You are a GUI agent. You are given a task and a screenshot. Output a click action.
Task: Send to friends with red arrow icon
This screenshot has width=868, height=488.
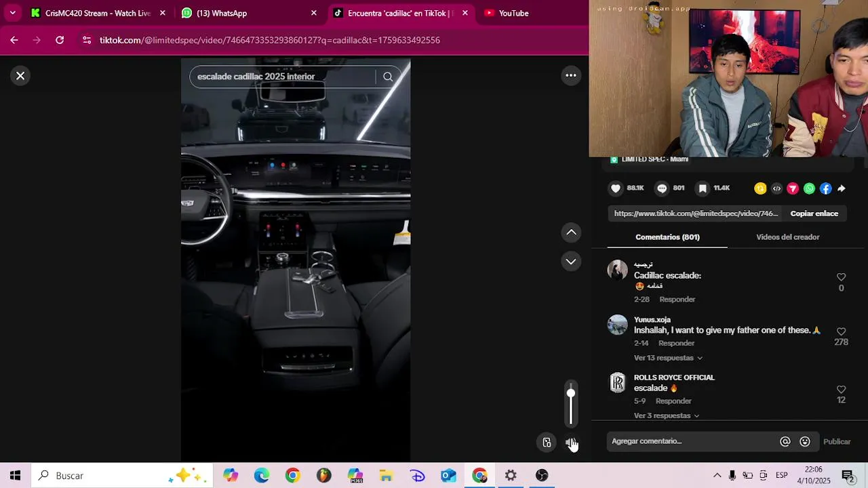point(793,188)
